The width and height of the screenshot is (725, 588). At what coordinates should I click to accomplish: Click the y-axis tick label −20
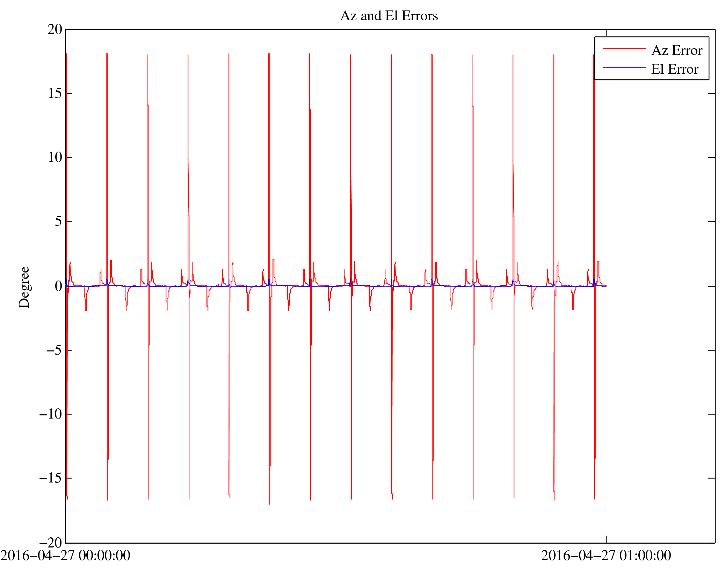click(51, 543)
